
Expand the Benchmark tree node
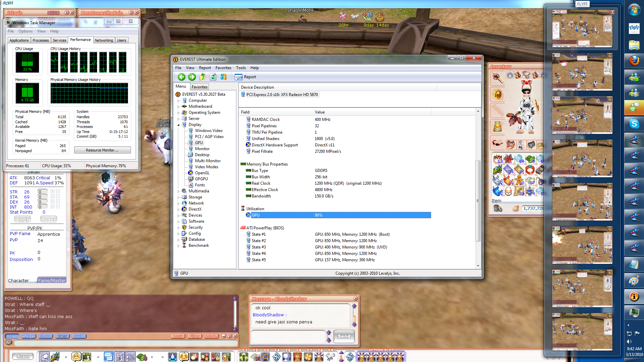click(178, 245)
